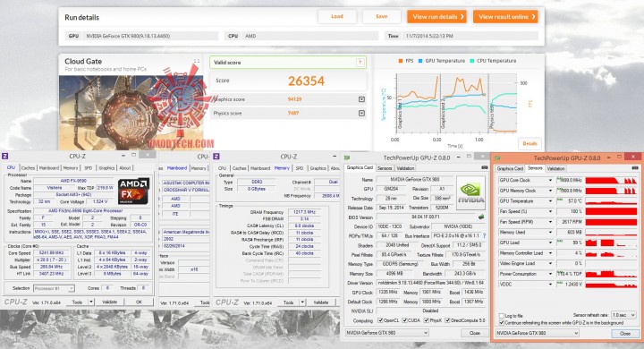Switch to the SPD tab in the CPU-Z Memory window
Image resolution: width=644 pixels, height=349 pixels.
tap(300, 168)
